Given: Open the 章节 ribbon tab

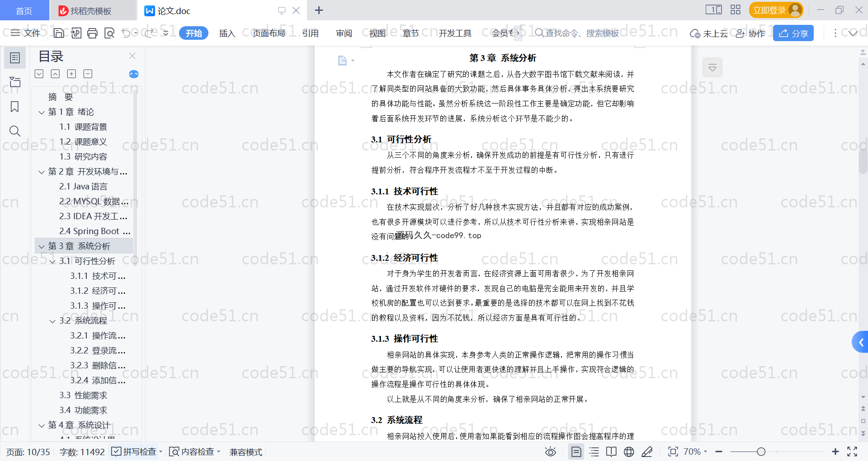Looking at the screenshot, I should 411,33.
